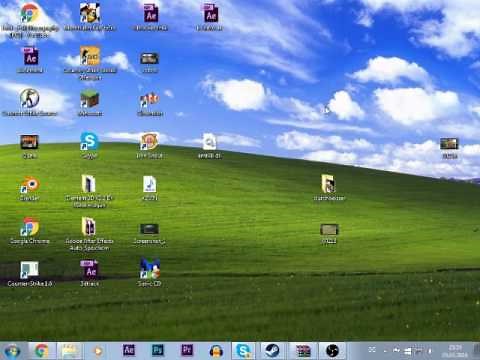Launch Photoshop from the taskbar

pyautogui.click(x=157, y=350)
